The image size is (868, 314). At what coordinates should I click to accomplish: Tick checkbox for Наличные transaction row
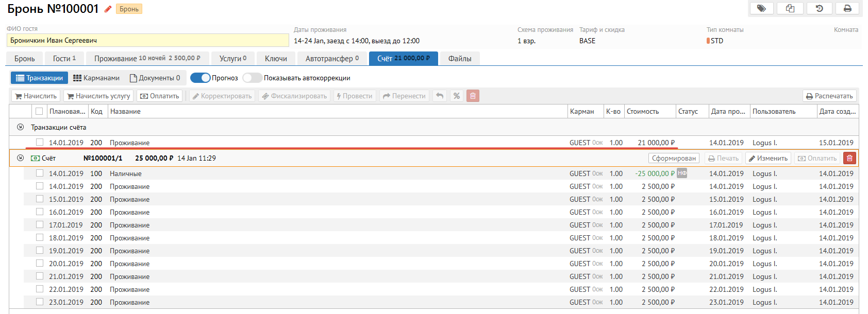click(x=40, y=173)
